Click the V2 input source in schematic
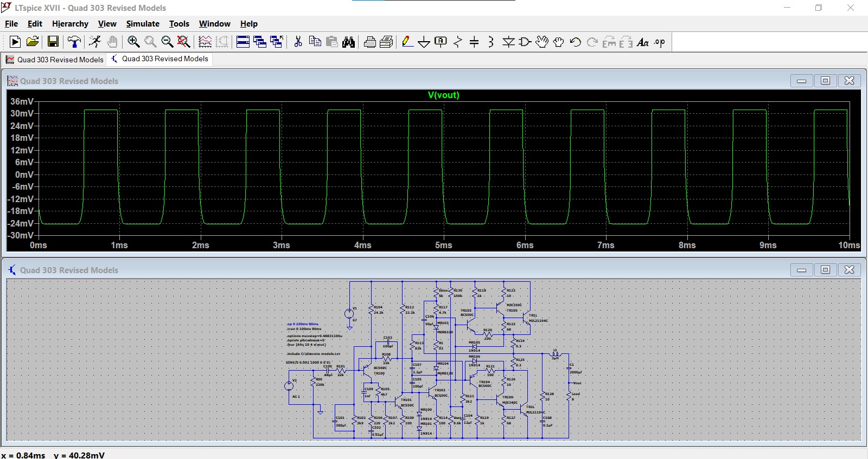The width and height of the screenshot is (868, 459). pos(289,386)
